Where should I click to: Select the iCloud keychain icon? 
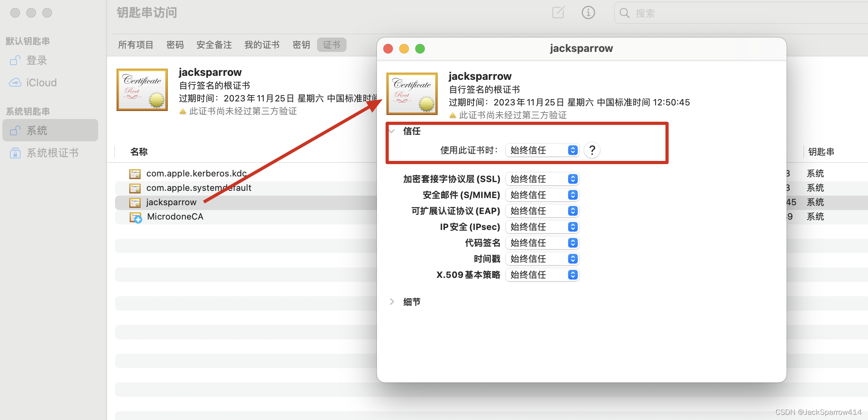click(x=15, y=83)
